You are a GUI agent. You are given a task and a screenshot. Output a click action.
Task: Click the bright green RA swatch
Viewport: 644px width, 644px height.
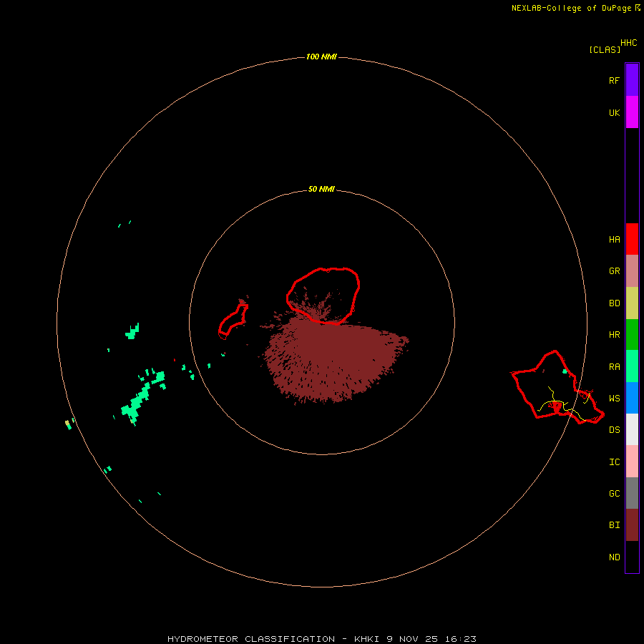pyautogui.click(x=632, y=366)
